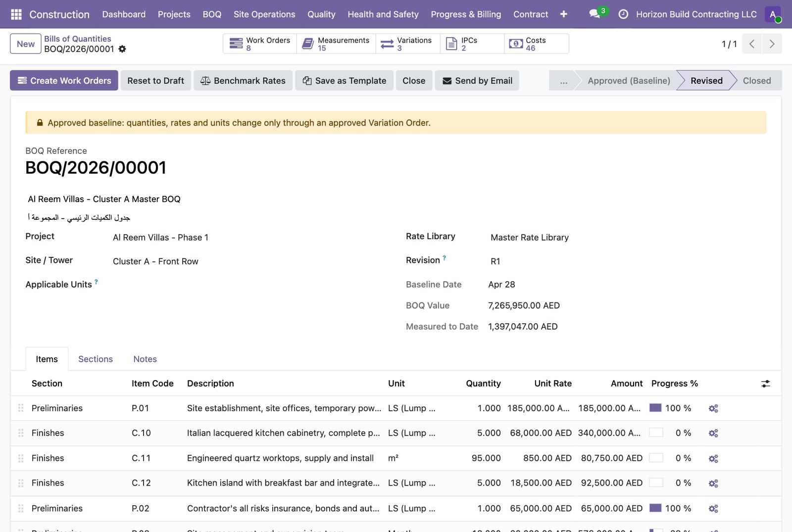Viewport: 792px width, 532px height.
Task: Open Costs smart button
Action: [537, 44]
